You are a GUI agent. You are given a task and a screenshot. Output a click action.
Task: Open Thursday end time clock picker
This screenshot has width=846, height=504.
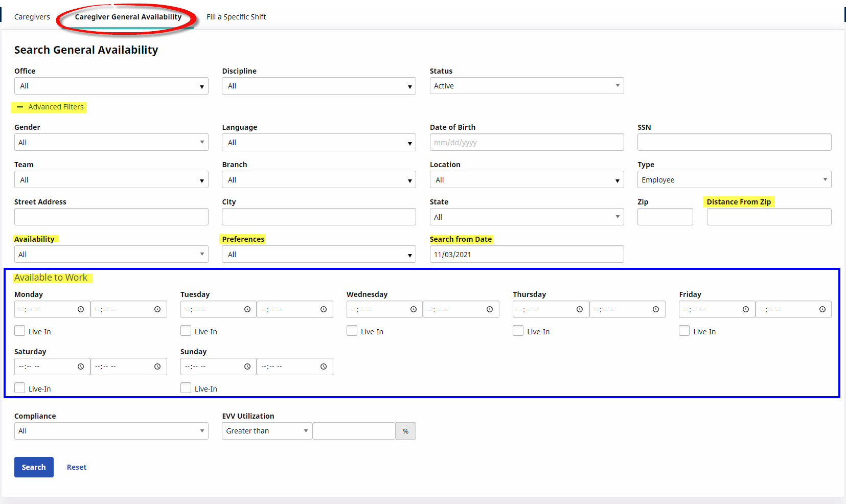(x=656, y=309)
